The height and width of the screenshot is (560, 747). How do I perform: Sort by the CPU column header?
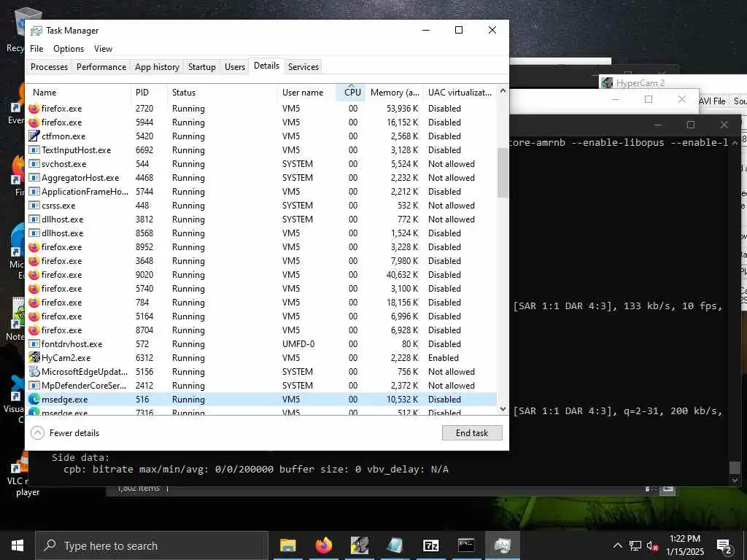coord(352,93)
